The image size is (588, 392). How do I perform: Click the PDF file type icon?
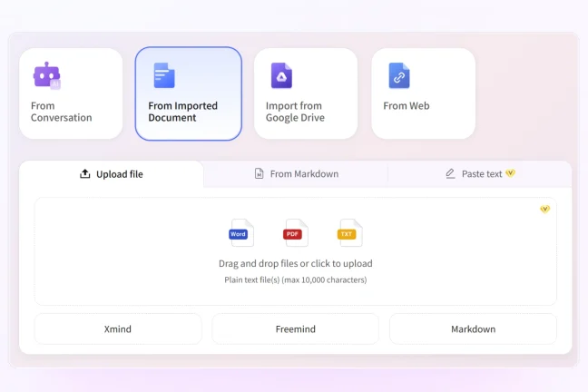click(296, 233)
